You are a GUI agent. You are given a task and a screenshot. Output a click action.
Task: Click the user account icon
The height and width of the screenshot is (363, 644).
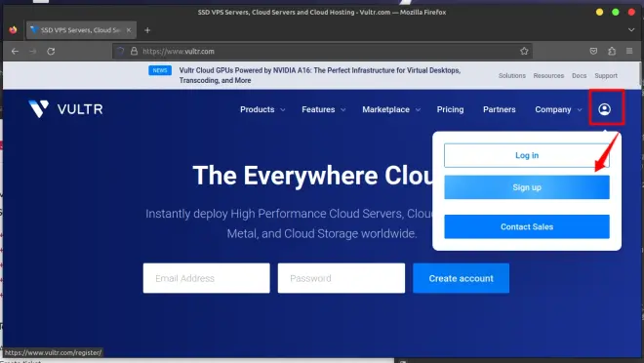[605, 109]
